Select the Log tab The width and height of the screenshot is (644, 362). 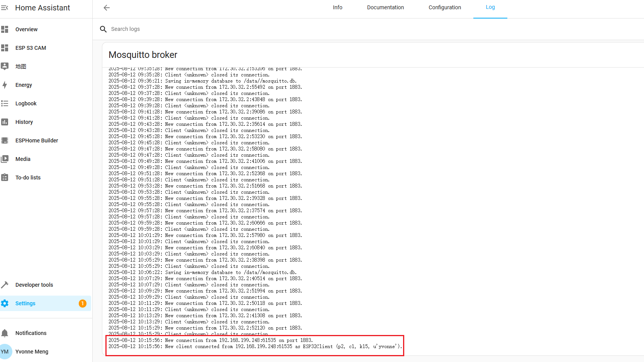(x=490, y=8)
